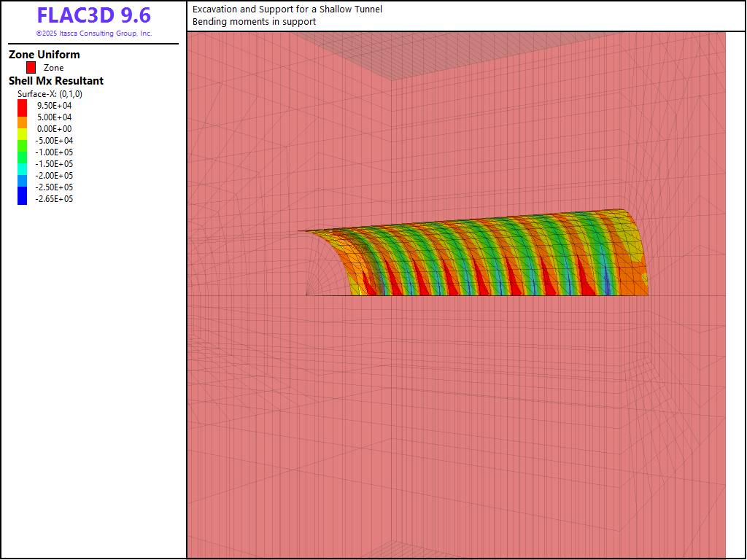
Task: Click the -1.00E+05 legend value
Action: click(x=55, y=152)
